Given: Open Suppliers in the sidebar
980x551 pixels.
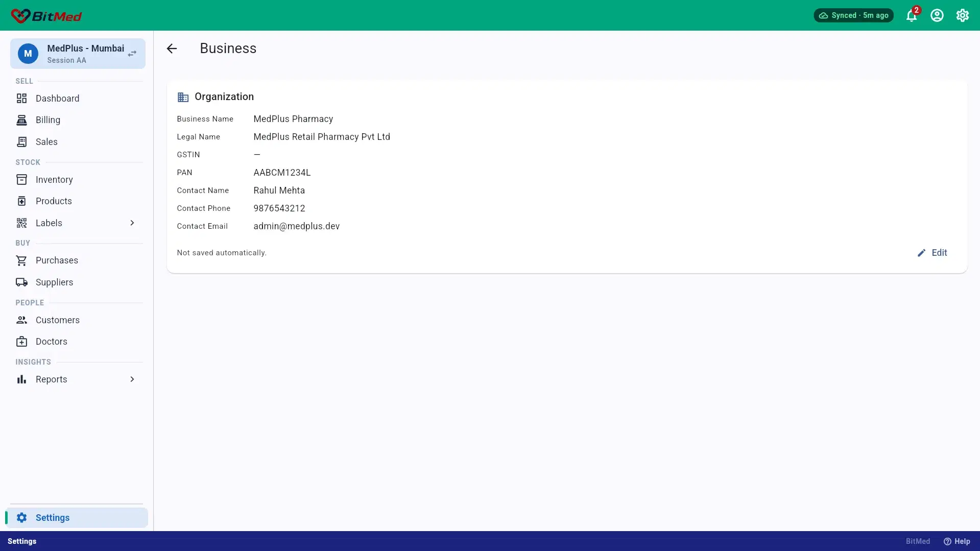Looking at the screenshot, I should tap(77, 282).
